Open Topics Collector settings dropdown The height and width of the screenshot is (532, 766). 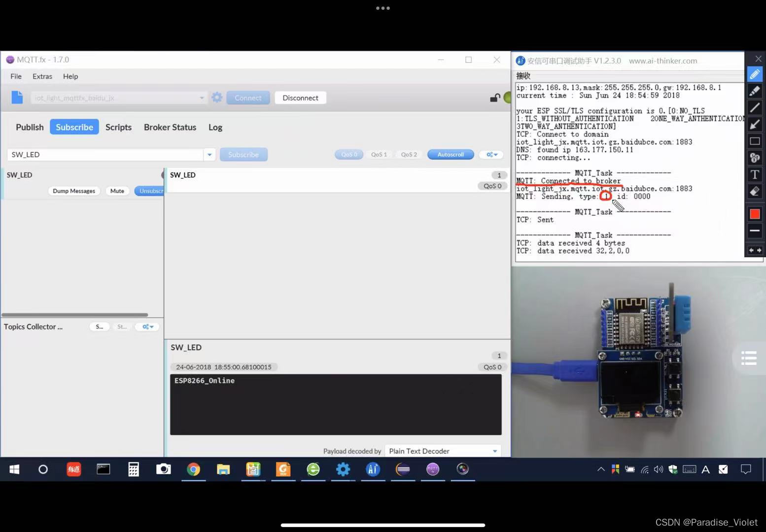point(148,327)
